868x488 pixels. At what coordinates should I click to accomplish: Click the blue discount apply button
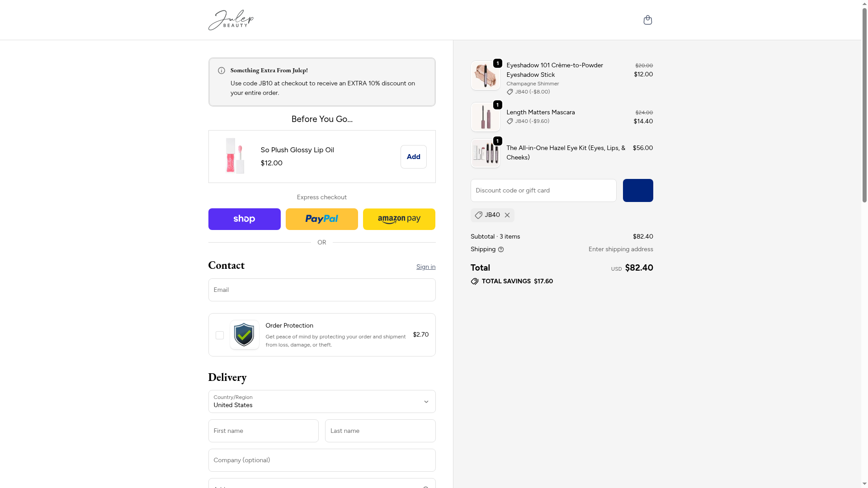pyautogui.click(x=637, y=191)
